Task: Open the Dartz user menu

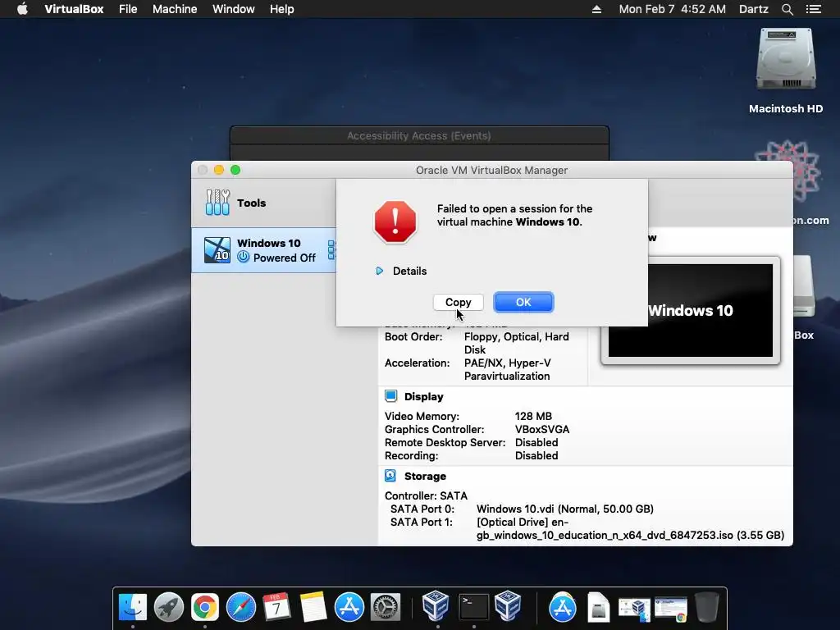Action: [x=753, y=9]
